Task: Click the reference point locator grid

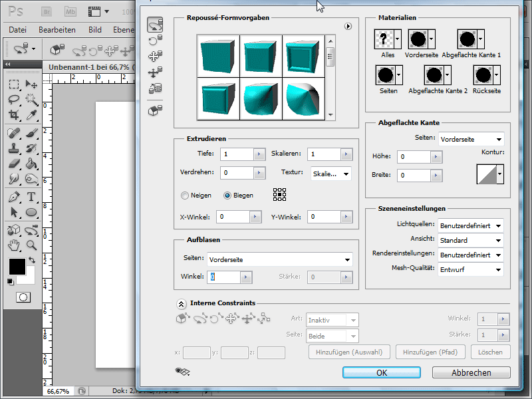Action: coord(279,195)
